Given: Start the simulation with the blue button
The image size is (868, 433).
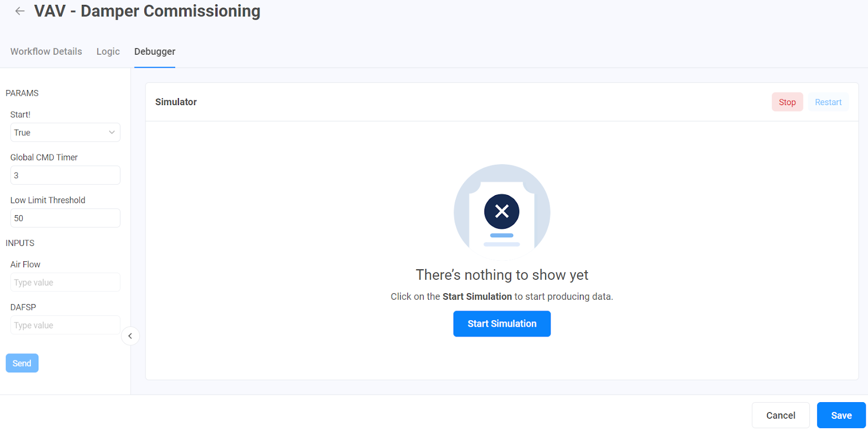Looking at the screenshot, I should tap(502, 324).
